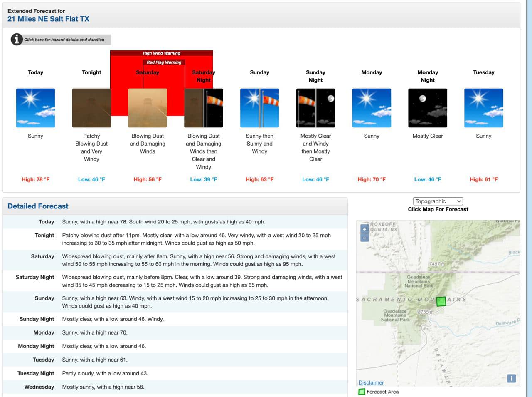Click Monday's sunny forecast icon
Screen dimensions: 532x397
click(372, 108)
